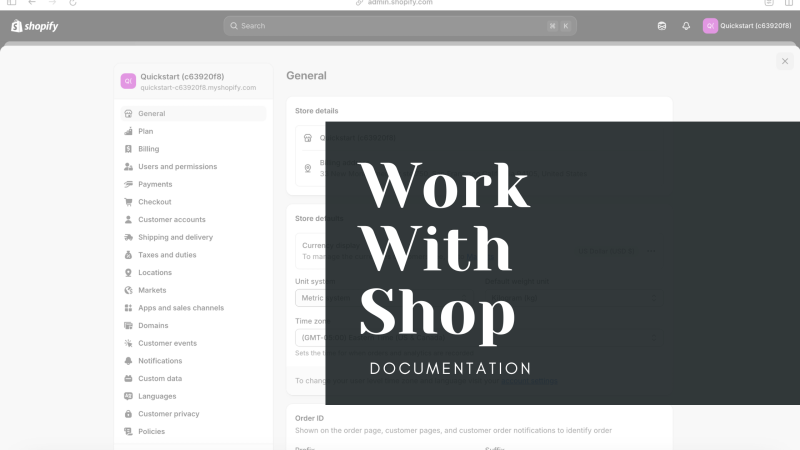Reload the browser page

pos(73,3)
